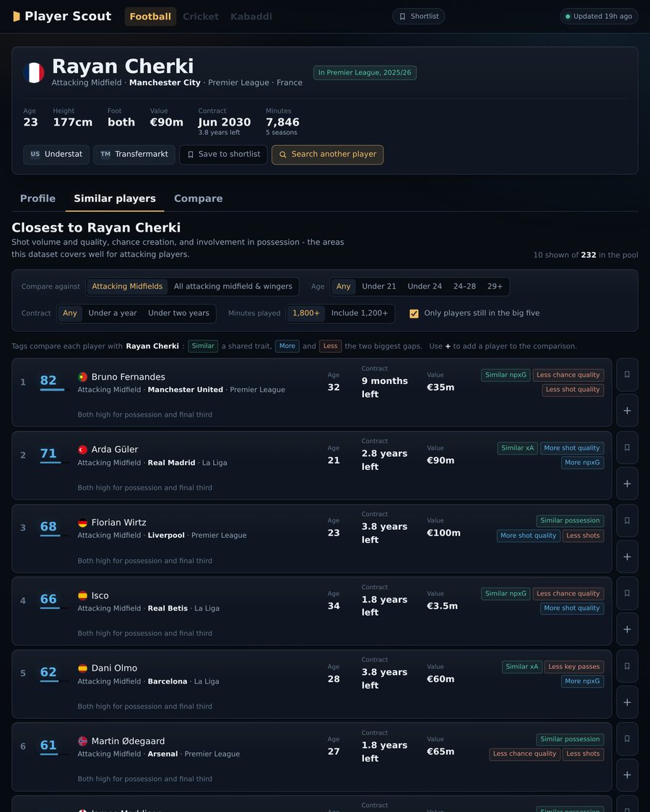Open Transfermarkt link for Rayan Cherki
The image size is (650, 812).
(x=134, y=154)
